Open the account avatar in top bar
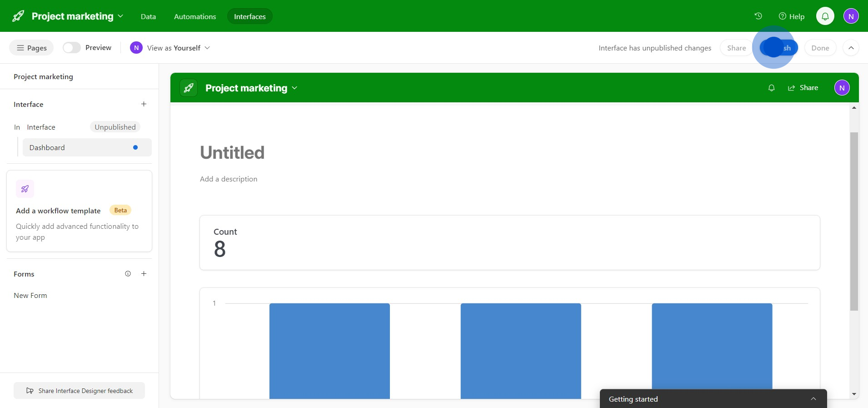868x408 pixels. tap(851, 16)
